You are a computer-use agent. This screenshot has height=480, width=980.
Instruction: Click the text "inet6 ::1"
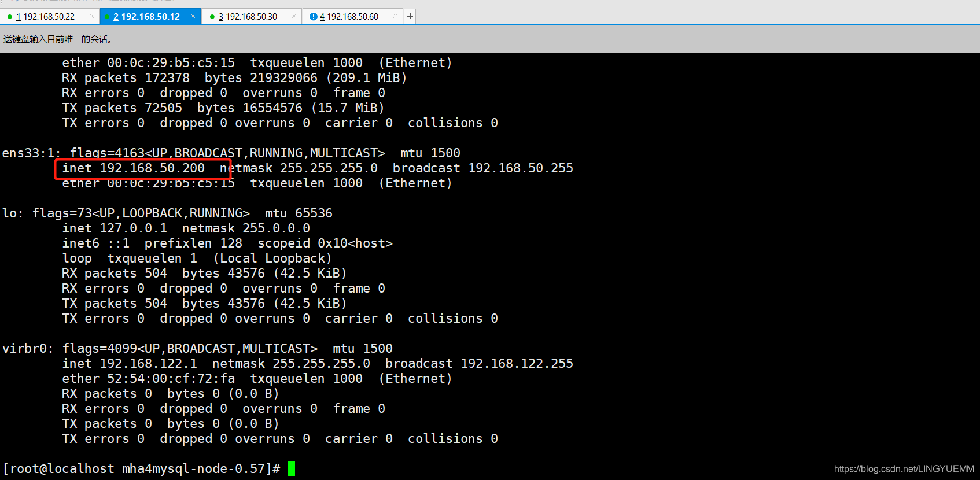(x=96, y=243)
